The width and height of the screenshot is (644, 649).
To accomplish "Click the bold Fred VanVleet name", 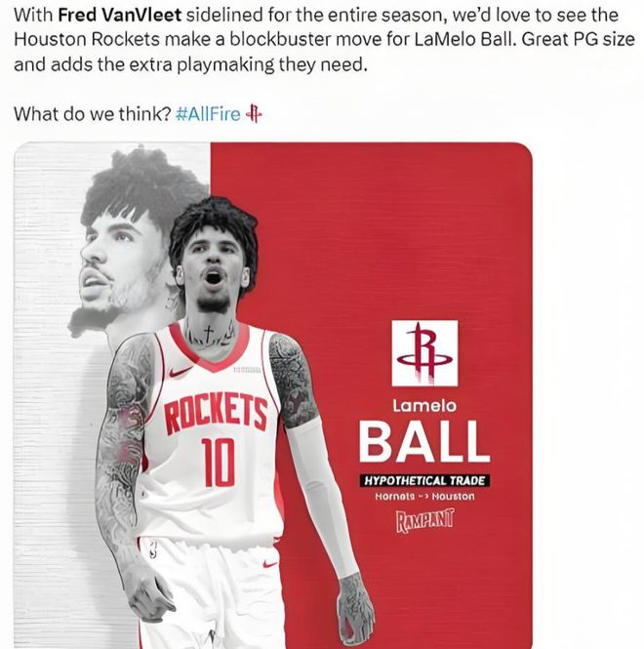I will 120,16.
